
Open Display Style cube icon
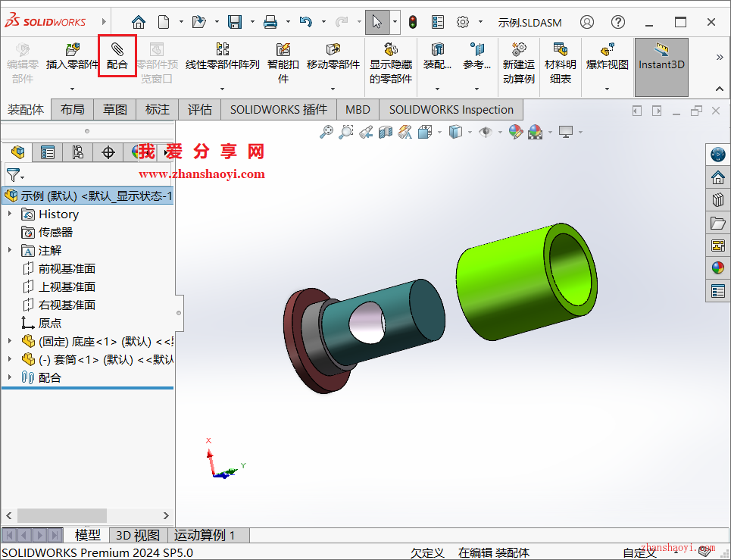pyautogui.click(x=455, y=133)
